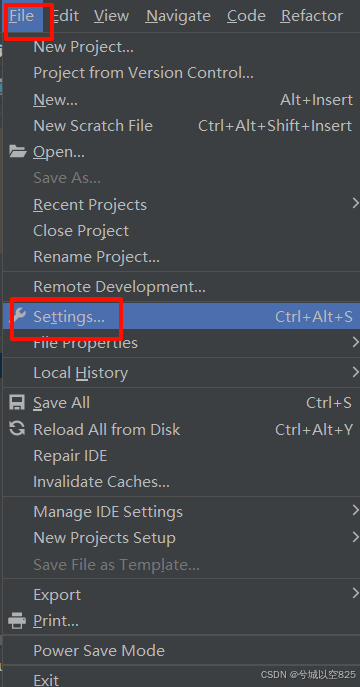Choose Project from Version Control...
This screenshot has height=687, width=360.
coord(180,72)
